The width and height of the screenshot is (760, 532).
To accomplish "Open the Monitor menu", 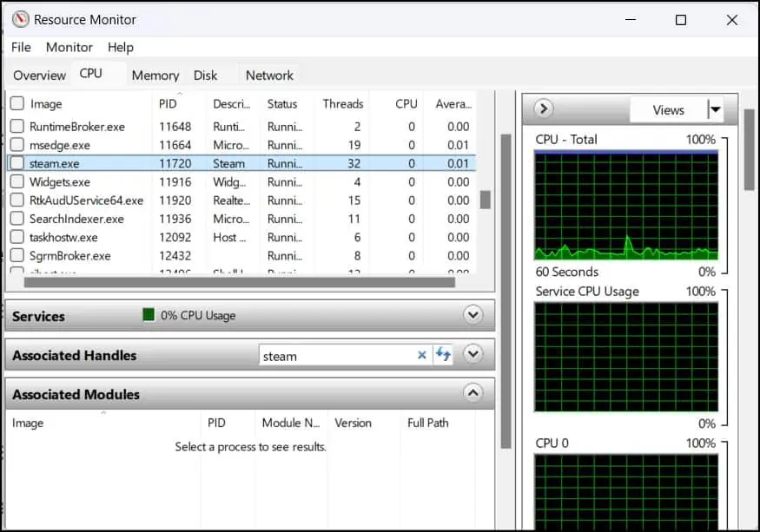I will (x=69, y=47).
